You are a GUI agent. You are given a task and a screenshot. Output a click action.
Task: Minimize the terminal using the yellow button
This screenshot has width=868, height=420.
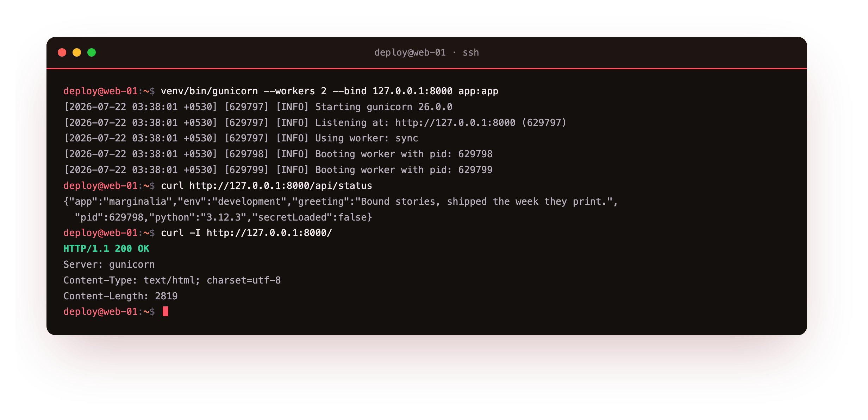click(77, 52)
